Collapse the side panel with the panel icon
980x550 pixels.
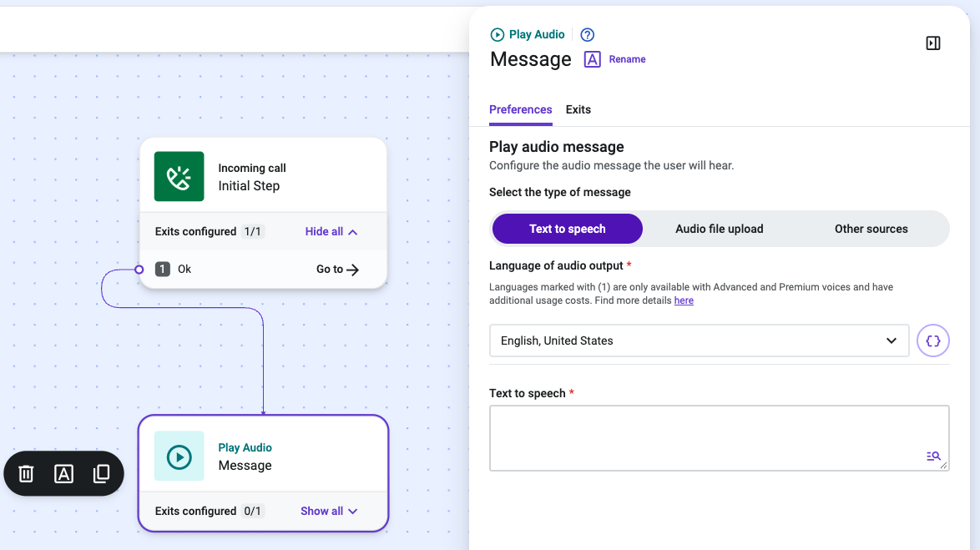coord(933,43)
